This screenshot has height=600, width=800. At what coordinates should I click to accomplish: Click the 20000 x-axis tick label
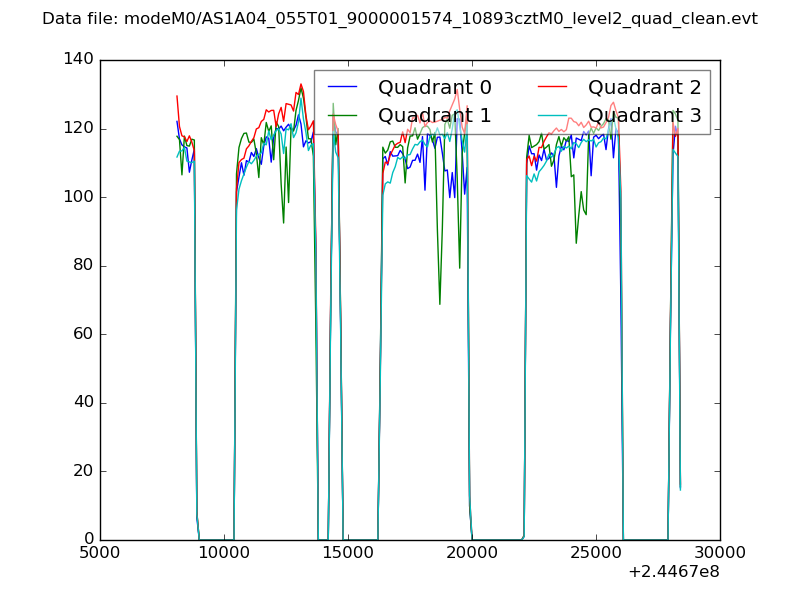point(472,552)
